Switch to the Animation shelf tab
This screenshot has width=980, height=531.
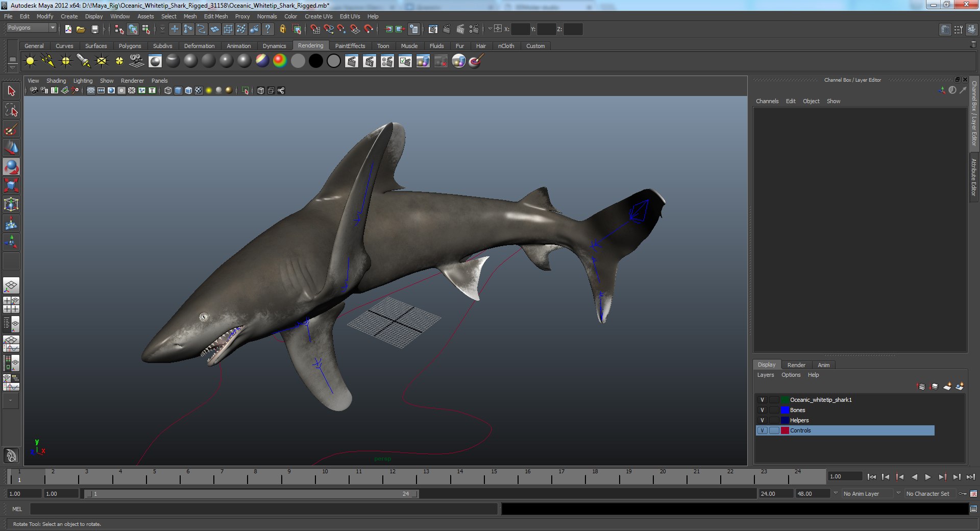point(238,46)
